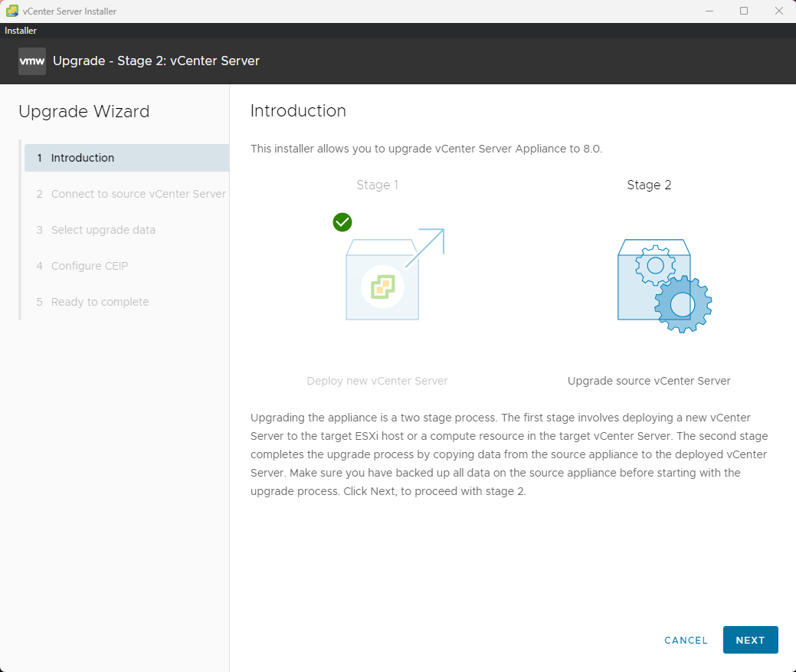Click the vmw logo in header
Viewport: 796px width, 672px height.
point(32,61)
